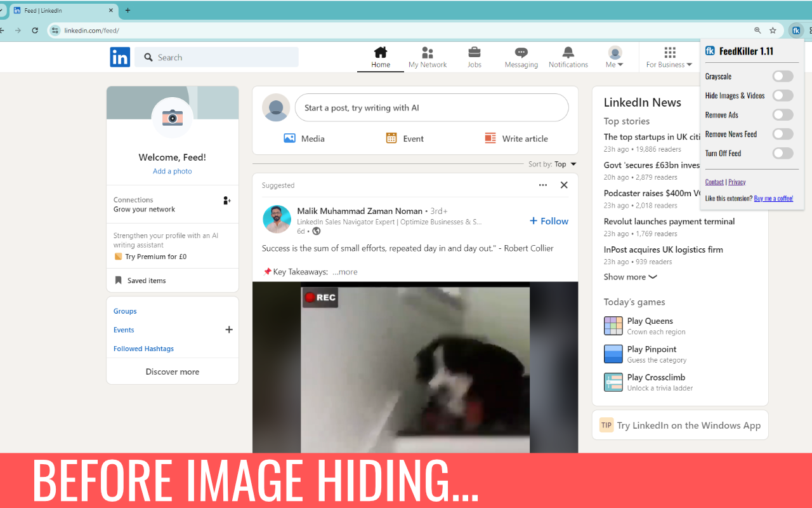This screenshot has height=508, width=812.
Task: Follow Malik Muhammad Zaman Noman
Action: pyautogui.click(x=549, y=221)
